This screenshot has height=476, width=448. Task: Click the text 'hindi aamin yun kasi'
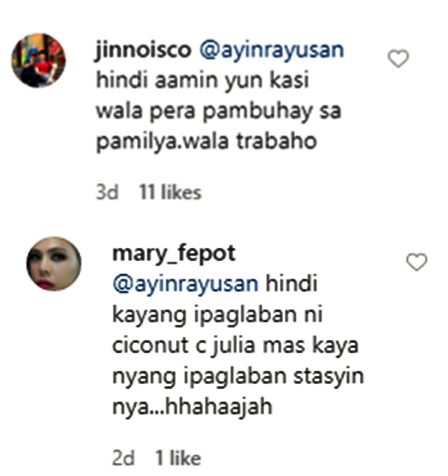tap(202, 80)
